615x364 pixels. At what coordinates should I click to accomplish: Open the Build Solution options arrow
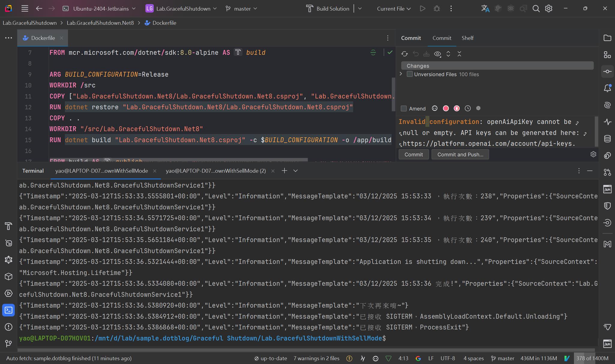(x=360, y=8)
